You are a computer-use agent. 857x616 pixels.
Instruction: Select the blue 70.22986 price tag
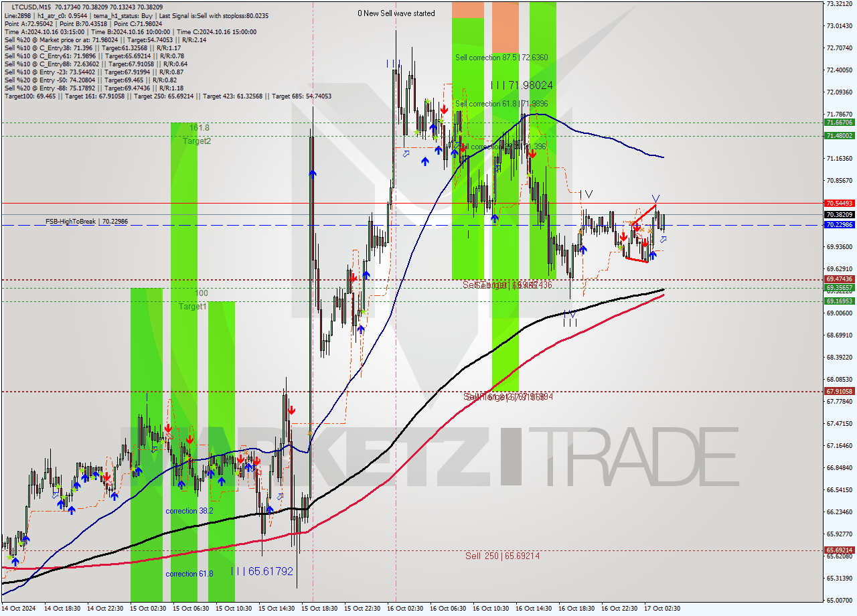click(840, 225)
